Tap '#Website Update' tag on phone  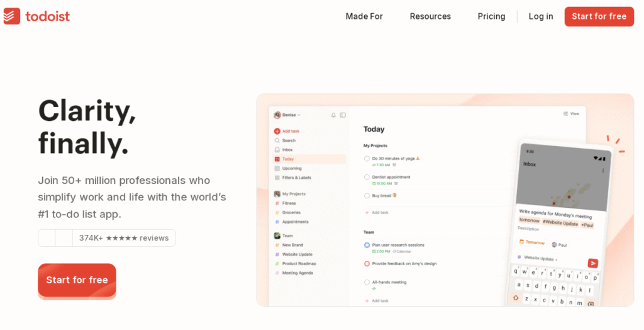(560, 223)
